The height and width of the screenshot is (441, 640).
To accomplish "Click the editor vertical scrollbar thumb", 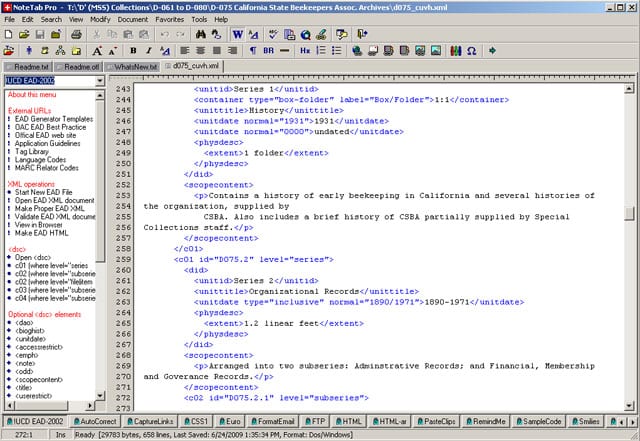I will (629, 213).
